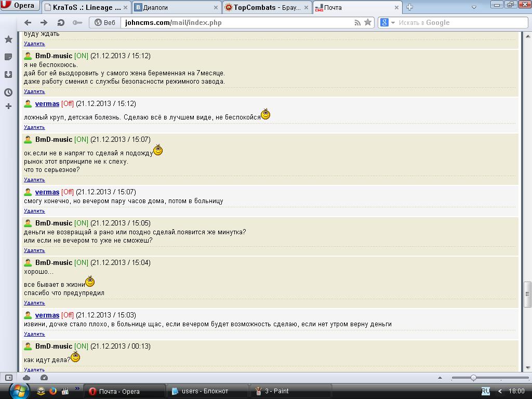Click the plus icon to add sidebar panel
Viewport: 532px width, 399px height.
tap(8, 107)
